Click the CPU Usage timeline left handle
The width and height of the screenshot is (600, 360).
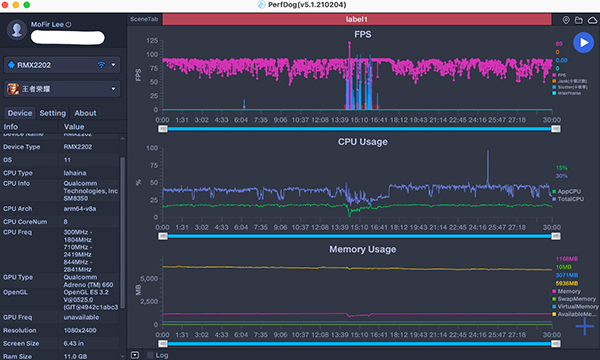[x=163, y=236]
